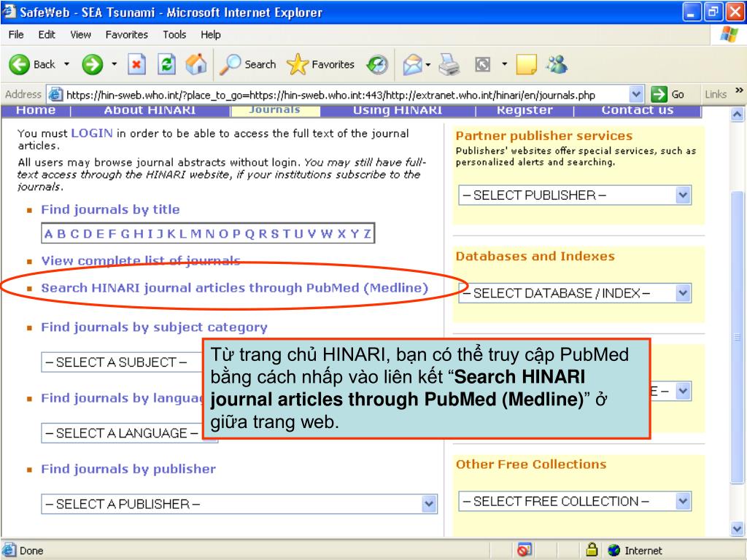Image resolution: width=747 pixels, height=560 pixels.
Task: Expand the Mail button dropdown arrow
Action: click(x=427, y=64)
